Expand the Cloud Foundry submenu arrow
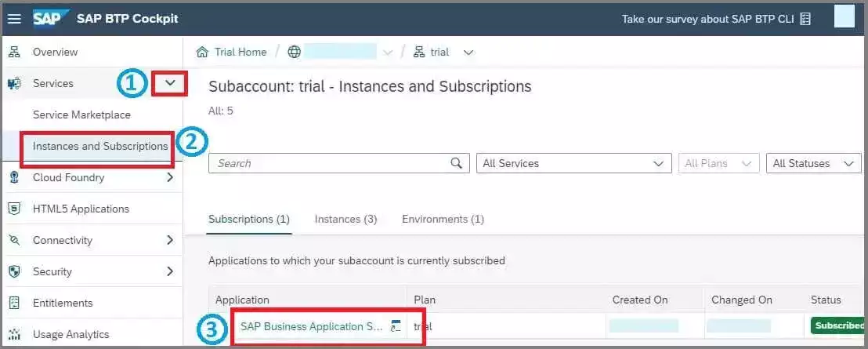The height and width of the screenshot is (349, 868). coord(170,177)
